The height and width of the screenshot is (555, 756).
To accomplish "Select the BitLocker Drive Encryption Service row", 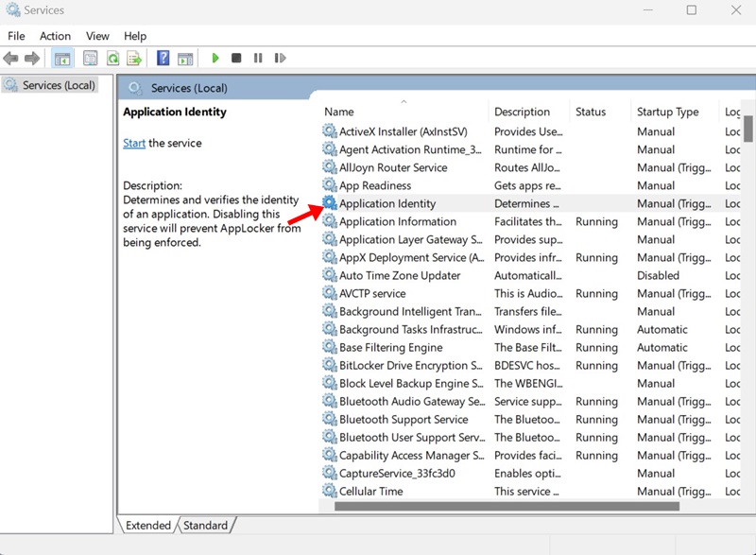I will [x=530, y=366].
